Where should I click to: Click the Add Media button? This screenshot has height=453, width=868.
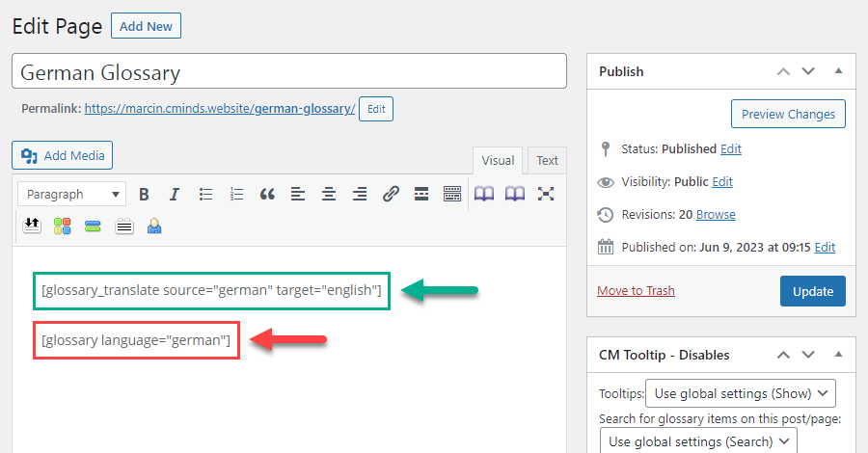[x=62, y=155]
